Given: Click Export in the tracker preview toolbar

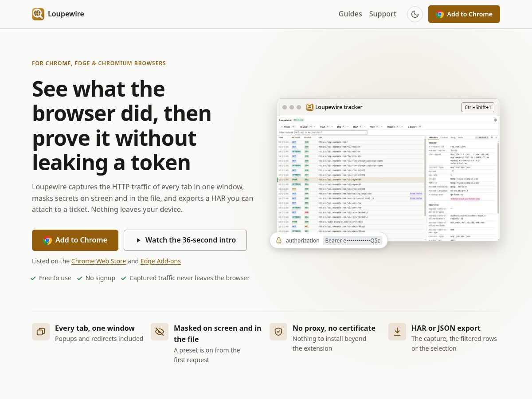Looking at the screenshot, I should coord(415,127).
